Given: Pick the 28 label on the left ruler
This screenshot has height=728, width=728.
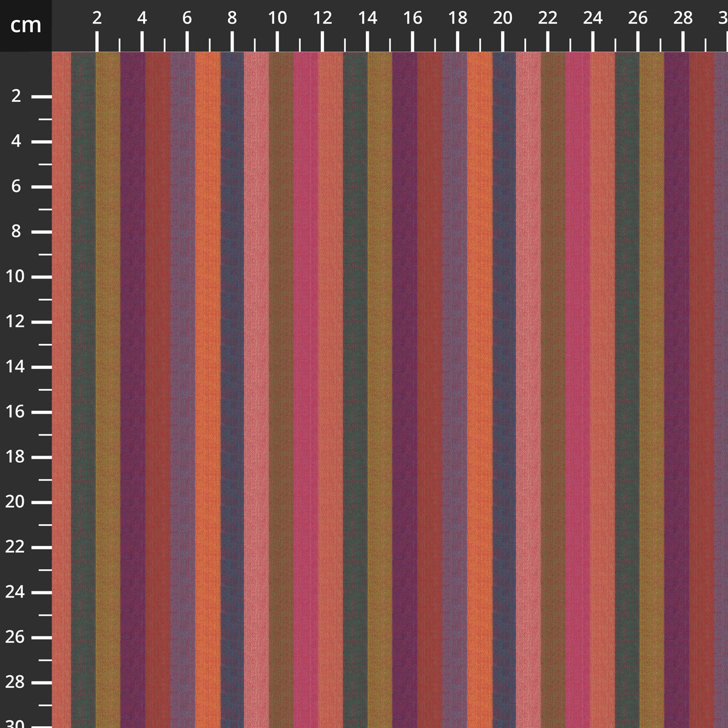Looking at the screenshot, I should [x=15, y=682].
